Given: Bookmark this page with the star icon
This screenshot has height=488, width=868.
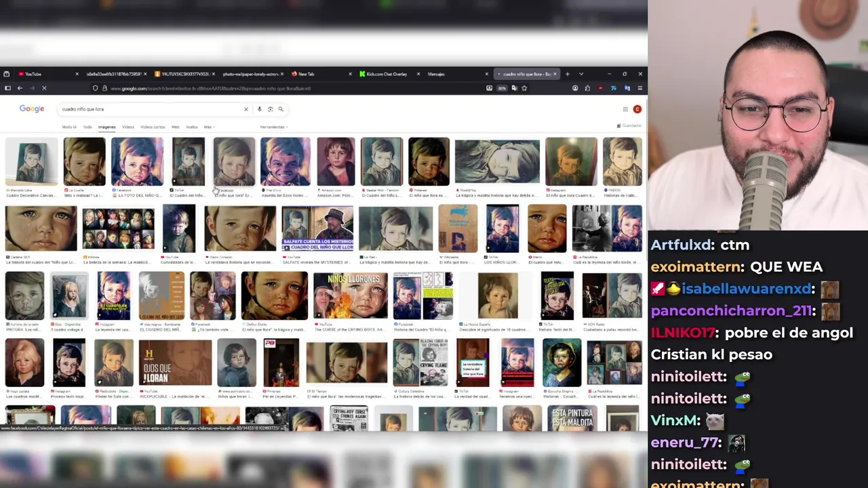Looking at the screenshot, I should click(524, 88).
